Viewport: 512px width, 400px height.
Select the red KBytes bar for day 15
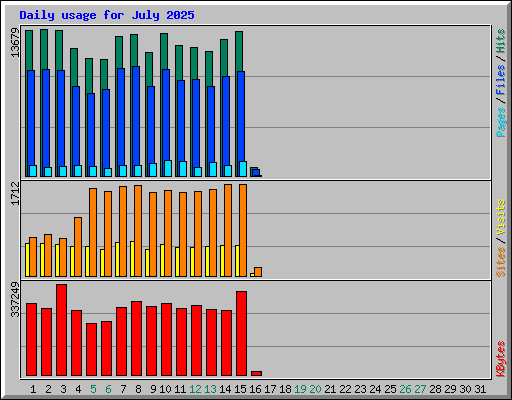pos(241,333)
